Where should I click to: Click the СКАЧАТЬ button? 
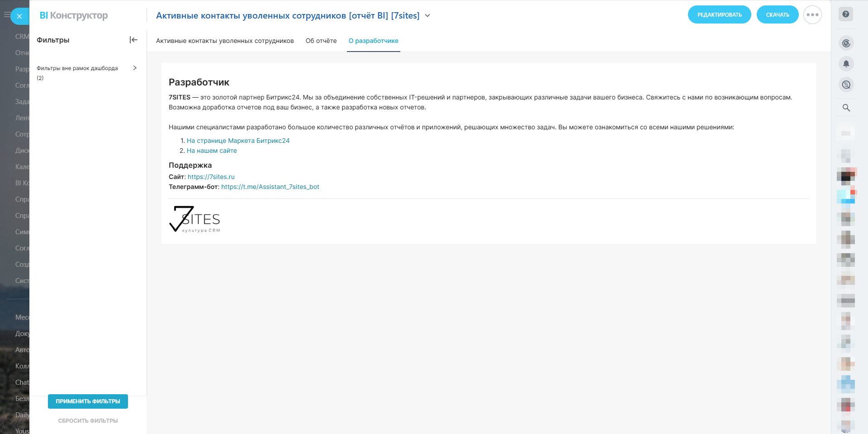click(x=778, y=14)
